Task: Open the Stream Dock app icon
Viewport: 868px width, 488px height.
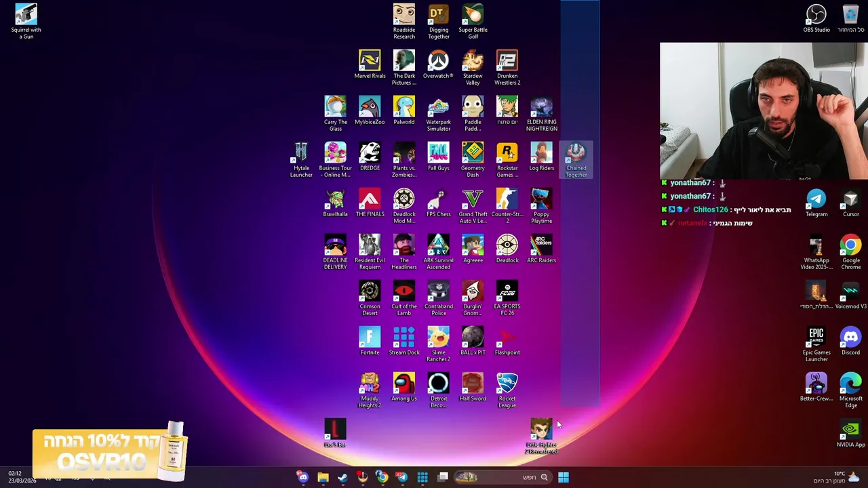Action: coord(404,341)
